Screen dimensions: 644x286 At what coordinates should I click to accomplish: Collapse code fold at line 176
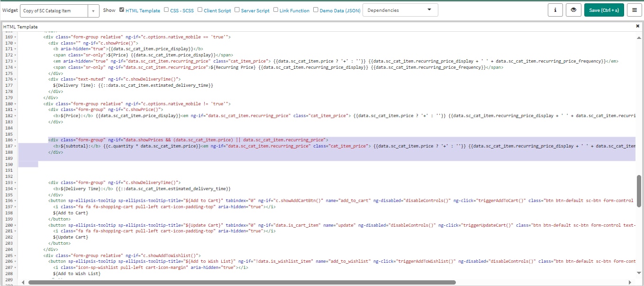tap(16, 79)
